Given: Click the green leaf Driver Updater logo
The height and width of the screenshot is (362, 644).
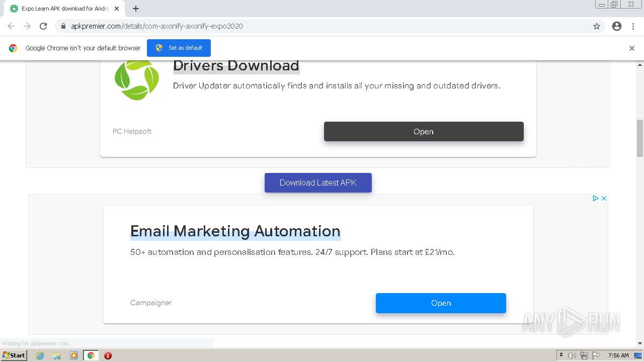Looking at the screenshot, I should (137, 79).
